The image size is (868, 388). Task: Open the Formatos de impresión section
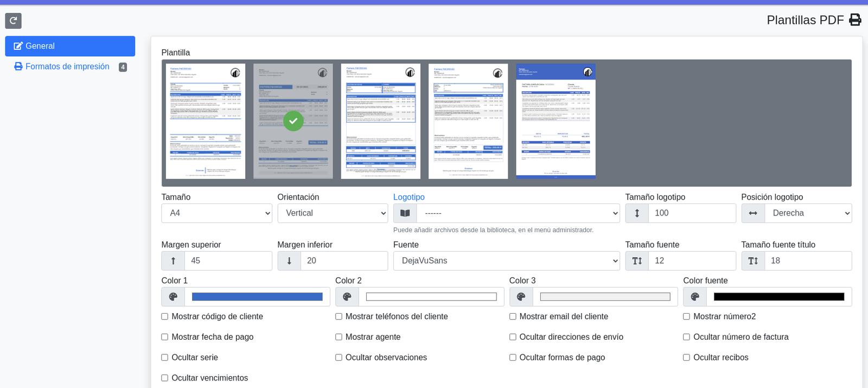(x=70, y=67)
